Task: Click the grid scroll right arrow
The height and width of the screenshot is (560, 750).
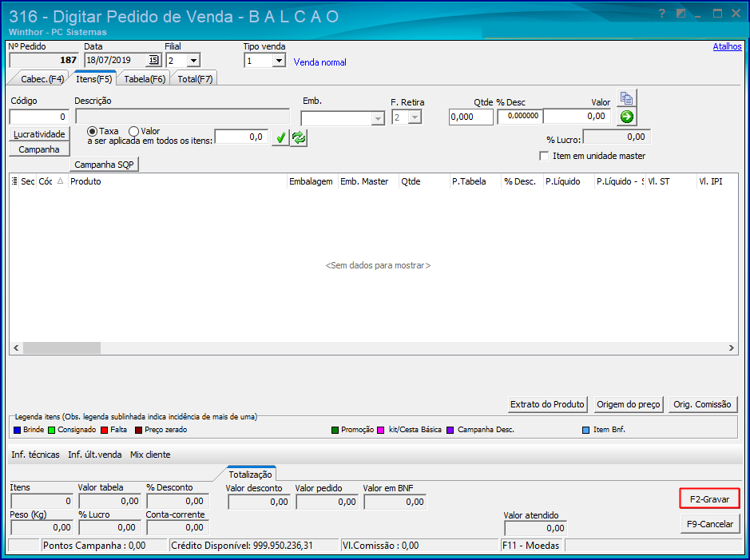Action: coord(732,348)
